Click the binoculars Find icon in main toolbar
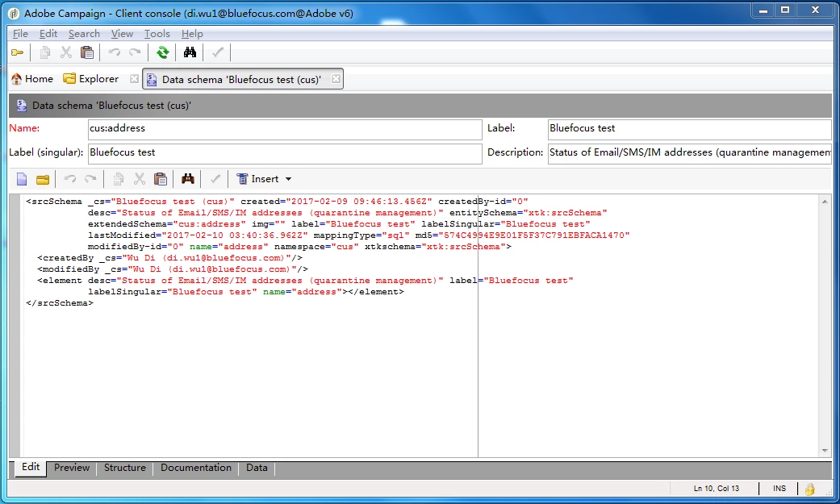The height and width of the screenshot is (504, 840). 190,52
